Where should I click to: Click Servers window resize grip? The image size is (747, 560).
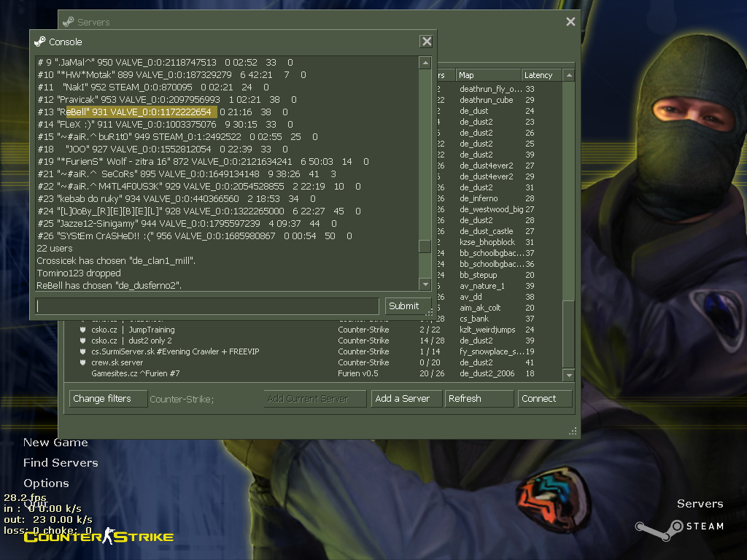[573, 431]
